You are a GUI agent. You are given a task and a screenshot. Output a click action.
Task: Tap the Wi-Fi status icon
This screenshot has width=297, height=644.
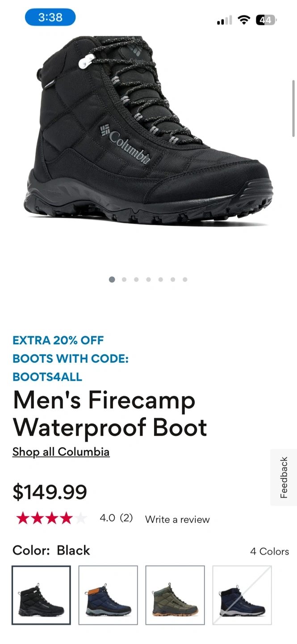244,20
